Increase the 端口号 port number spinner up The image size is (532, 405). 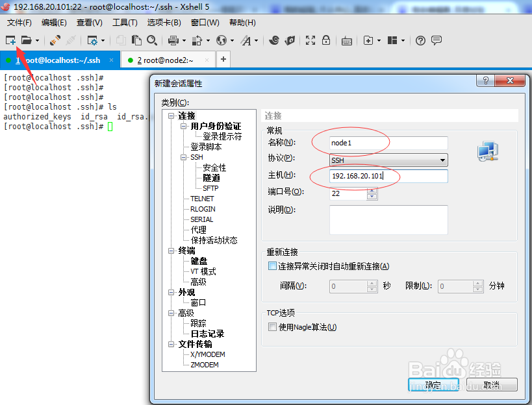pos(372,191)
